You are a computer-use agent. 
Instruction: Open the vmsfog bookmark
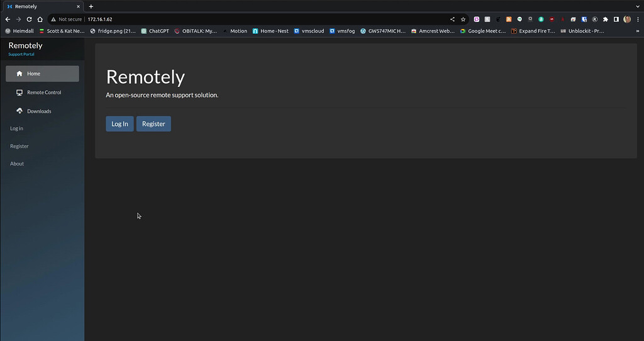(x=342, y=31)
